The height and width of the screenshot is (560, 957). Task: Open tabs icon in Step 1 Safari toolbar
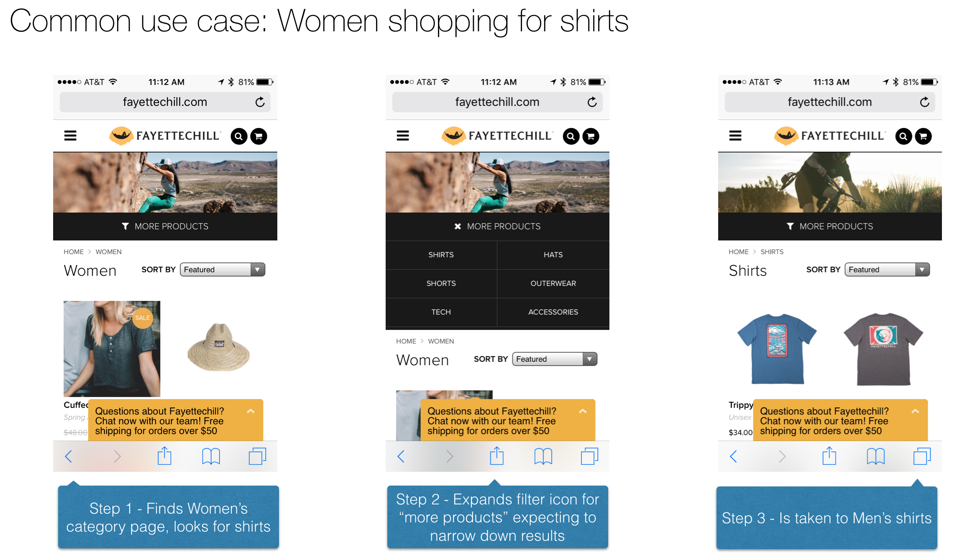(257, 456)
